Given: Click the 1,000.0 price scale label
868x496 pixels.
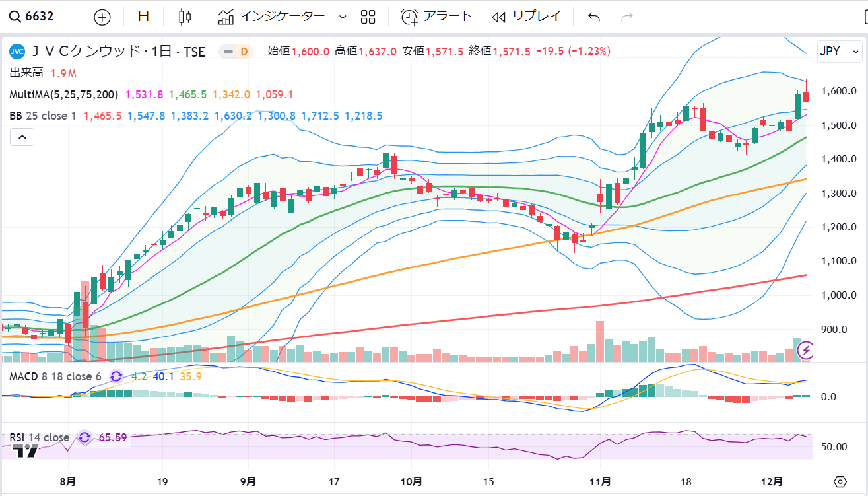Looking at the screenshot, I should [x=838, y=295].
